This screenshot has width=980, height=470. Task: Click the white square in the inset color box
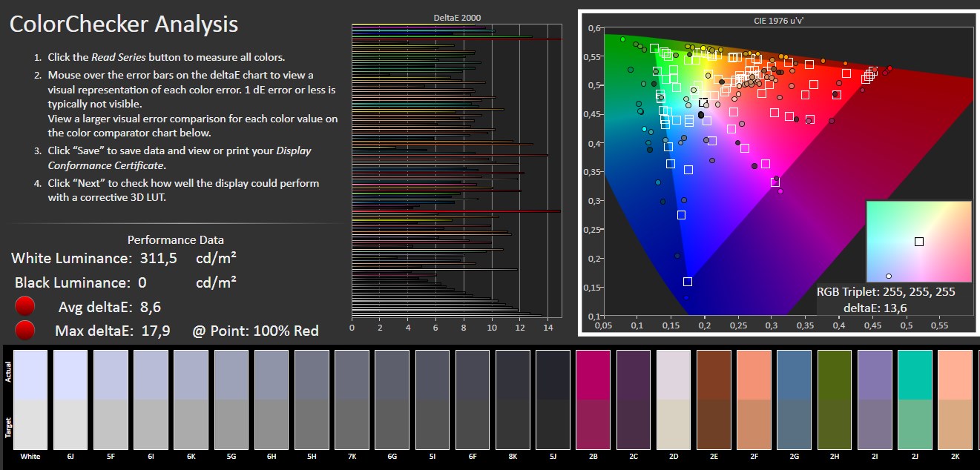[919, 242]
